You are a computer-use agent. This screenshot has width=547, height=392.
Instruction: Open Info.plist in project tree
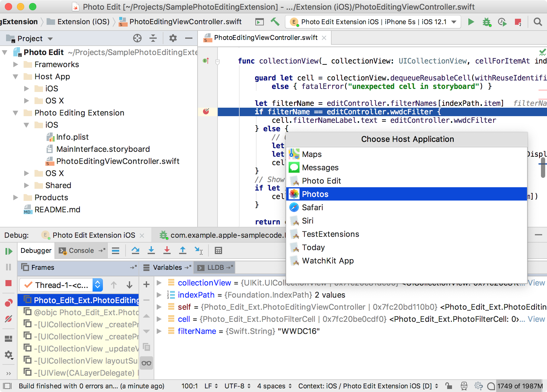pyautogui.click(x=72, y=137)
